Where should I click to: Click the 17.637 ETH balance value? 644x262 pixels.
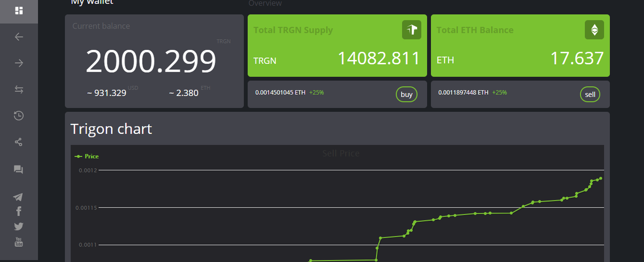click(x=577, y=58)
